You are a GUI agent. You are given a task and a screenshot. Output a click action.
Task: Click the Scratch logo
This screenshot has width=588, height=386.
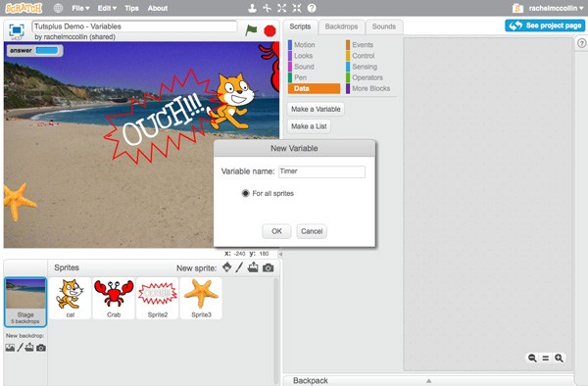click(24, 8)
